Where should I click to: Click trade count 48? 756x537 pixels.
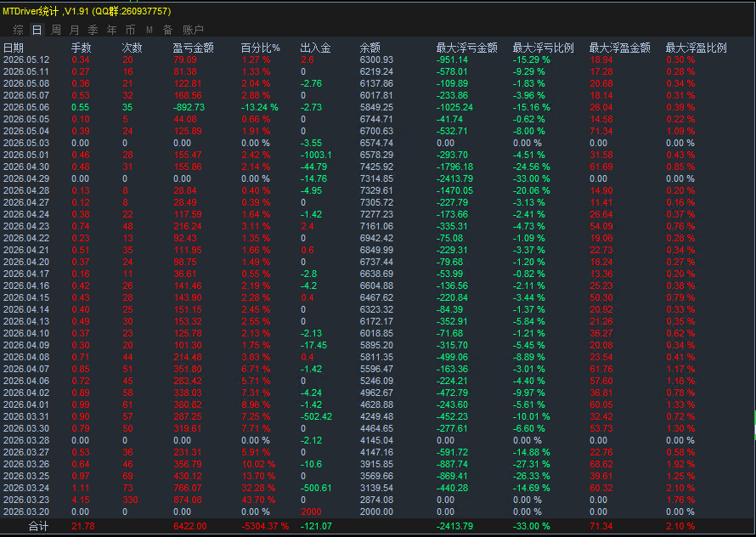point(127,226)
